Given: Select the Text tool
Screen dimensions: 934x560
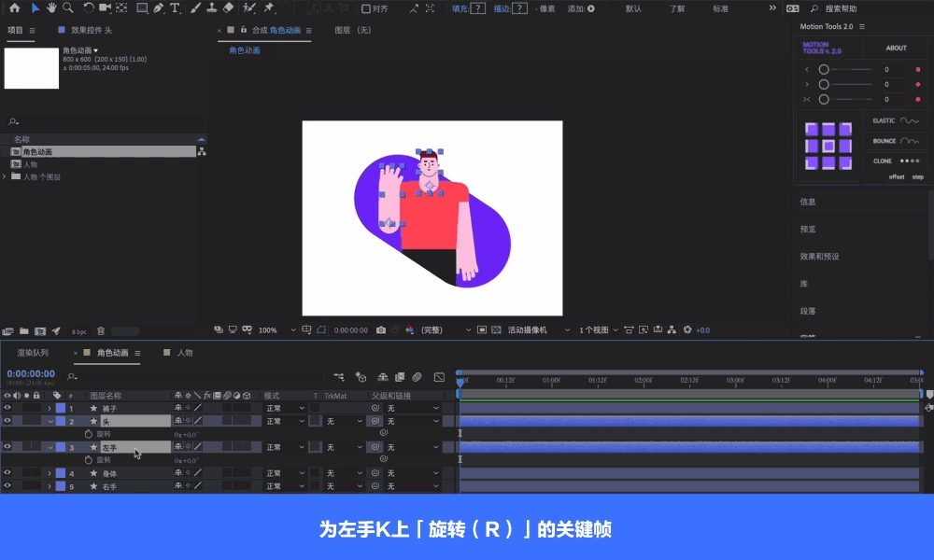Looking at the screenshot, I should 175,9.
